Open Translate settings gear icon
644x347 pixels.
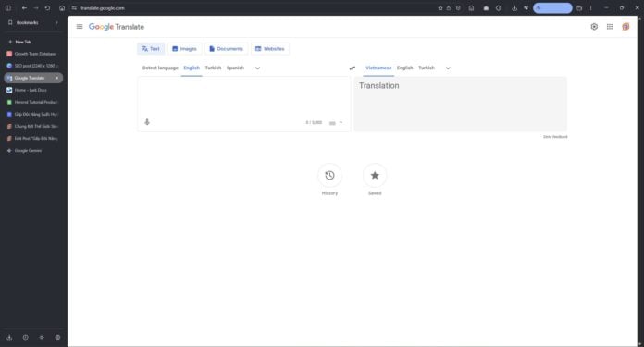(594, 27)
